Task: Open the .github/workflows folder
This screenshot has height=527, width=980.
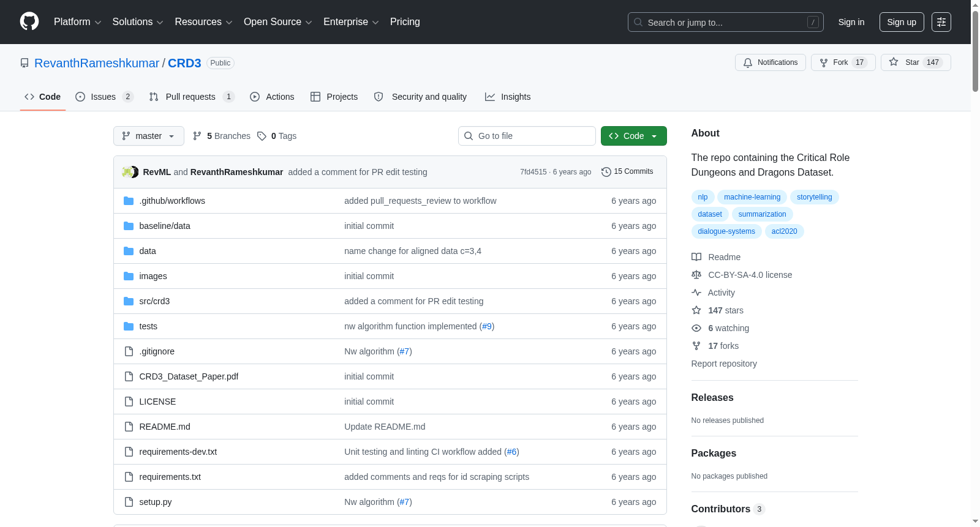Action: 172,201
